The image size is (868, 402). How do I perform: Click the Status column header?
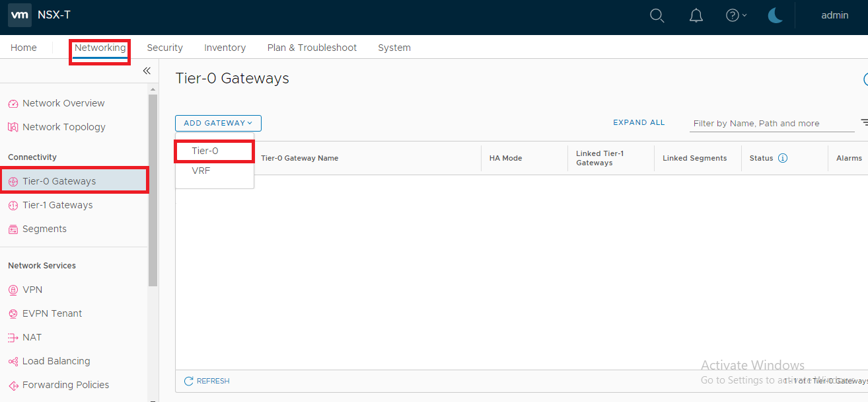point(761,158)
